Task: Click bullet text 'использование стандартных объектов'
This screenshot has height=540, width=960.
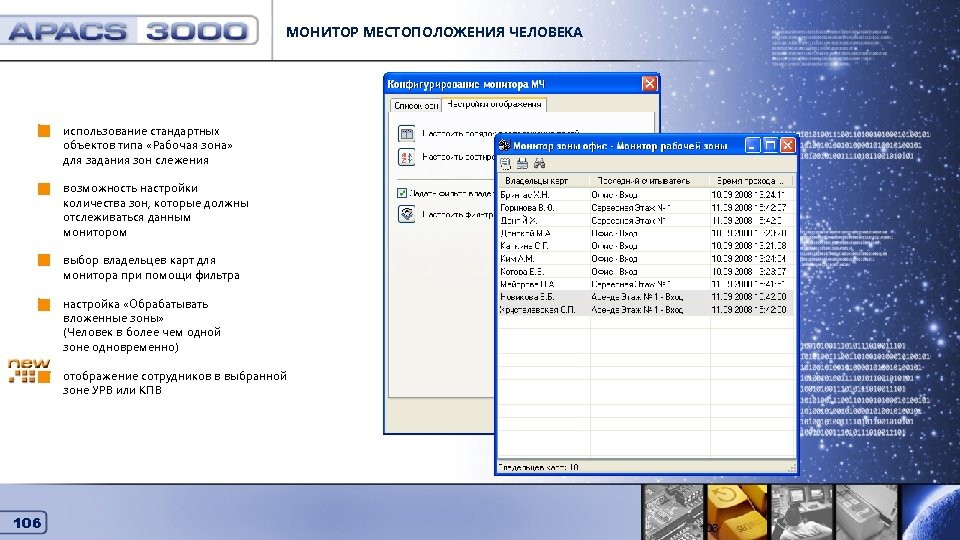Action: pyautogui.click(x=148, y=146)
